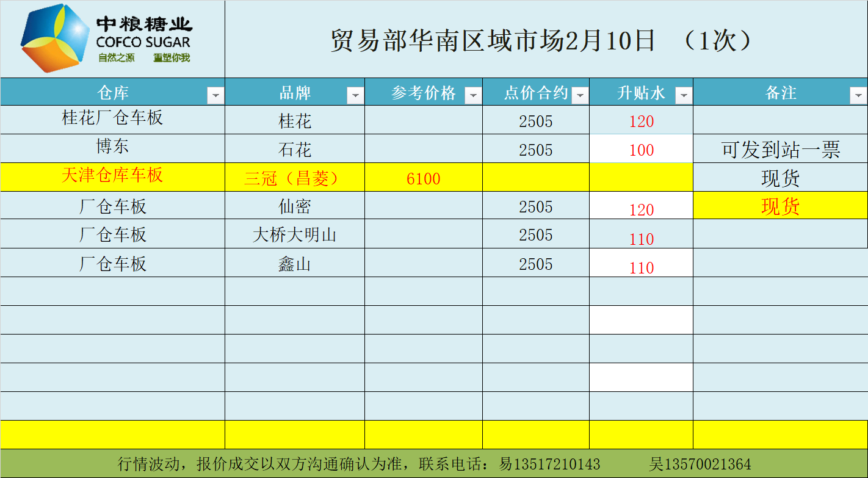Screen dimensions: 868x478
Task: Select the 大桥大明山 brand cell
Action: point(294,235)
